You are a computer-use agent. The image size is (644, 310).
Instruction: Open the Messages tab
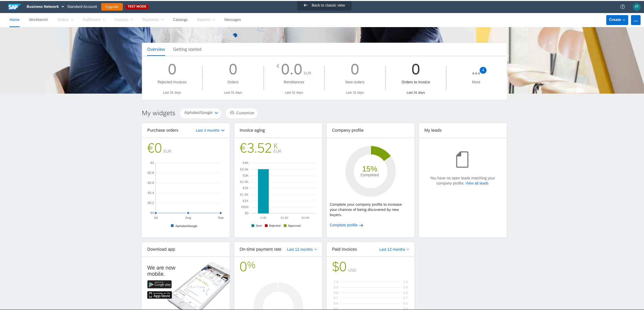click(233, 20)
